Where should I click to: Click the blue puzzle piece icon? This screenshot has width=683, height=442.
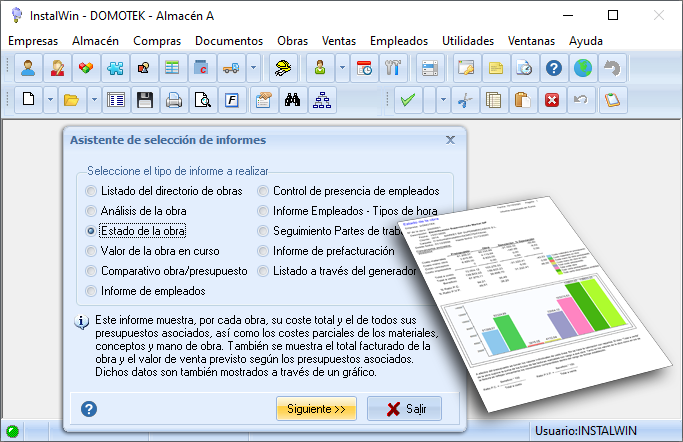coord(115,68)
